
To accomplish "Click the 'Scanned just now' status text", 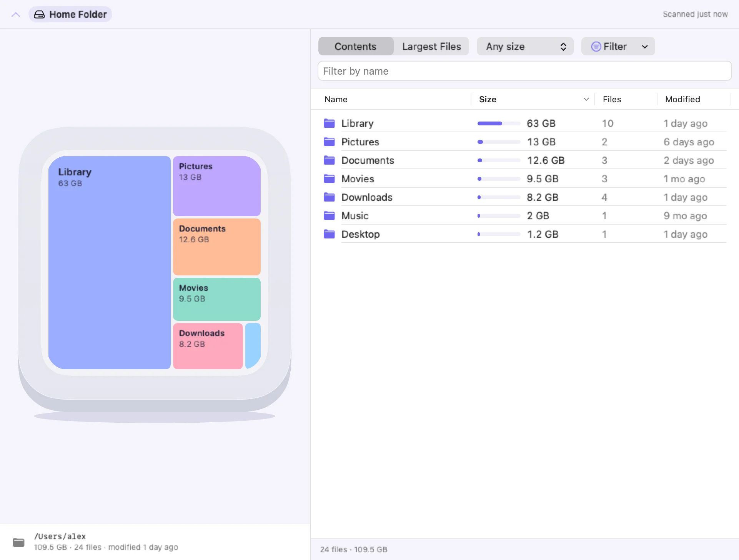I will [x=695, y=14].
